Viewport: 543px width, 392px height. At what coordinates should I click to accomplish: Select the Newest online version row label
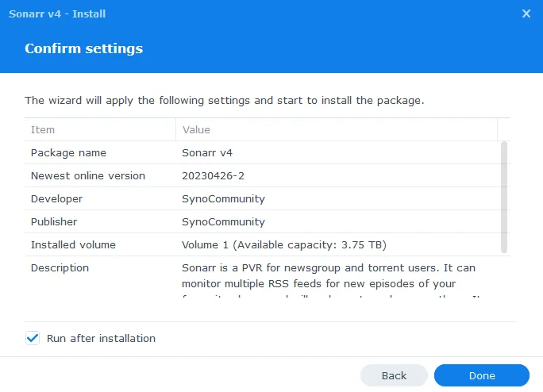(87, 175)
